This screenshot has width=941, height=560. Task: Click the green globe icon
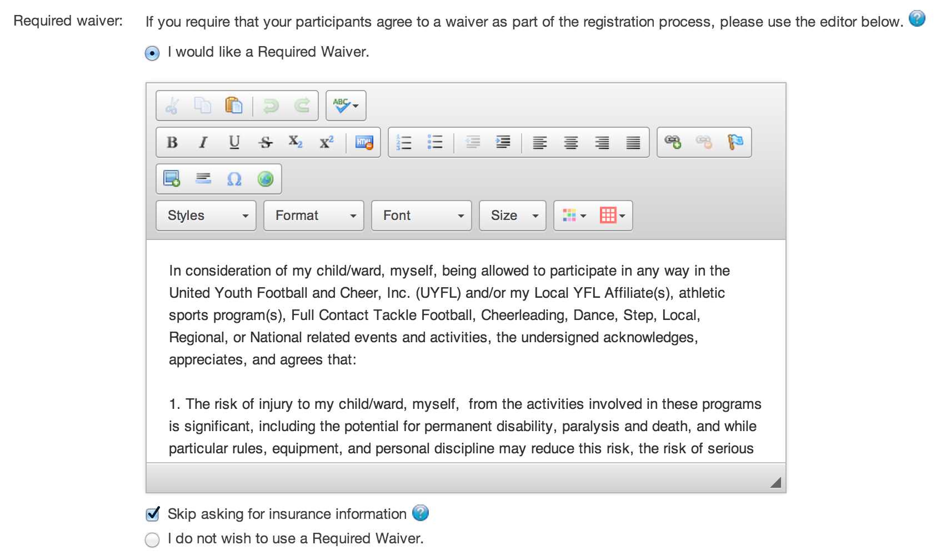[x=266, y=179]
